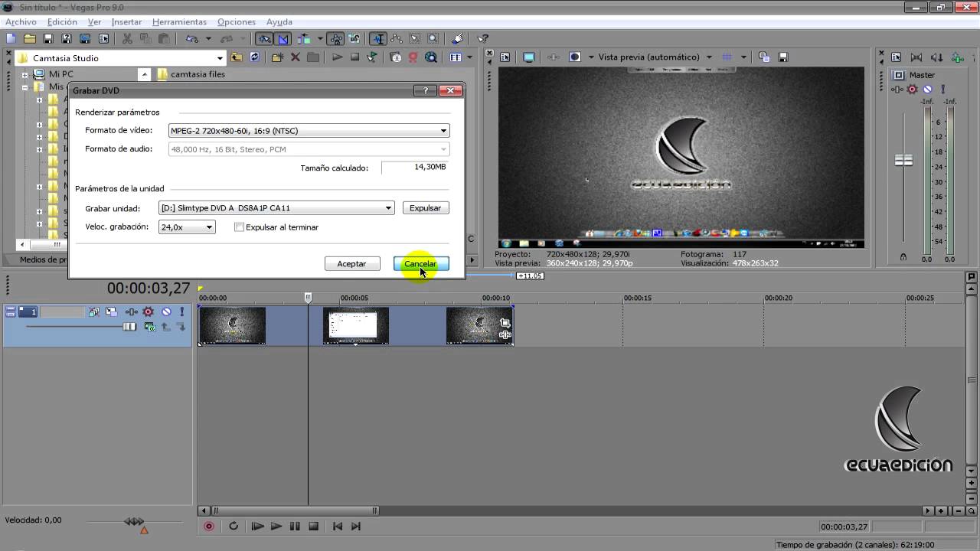Mute Master bus icon

pyautogui.click(x=927, y=90)
